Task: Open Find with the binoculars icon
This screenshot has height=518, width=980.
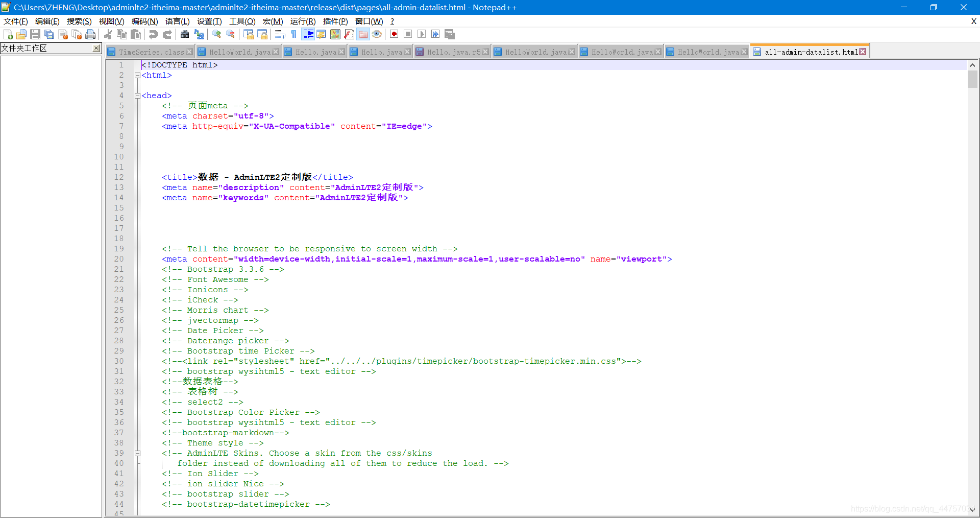Action: (x=185, y=34)
